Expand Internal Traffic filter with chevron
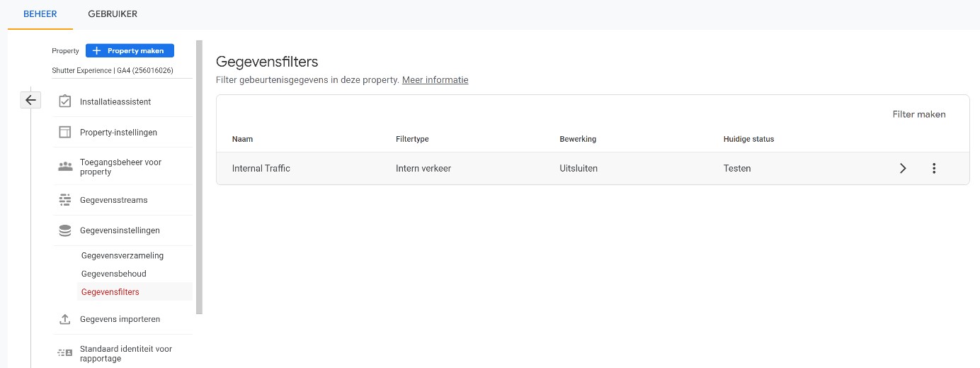This screenshot has width=980, height=368. (x=903, y=168)
